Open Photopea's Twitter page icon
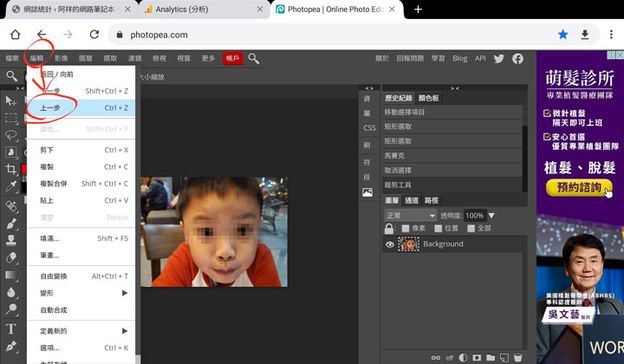The height and width of the screenshot is (364, 624). (x=499, y=58)
